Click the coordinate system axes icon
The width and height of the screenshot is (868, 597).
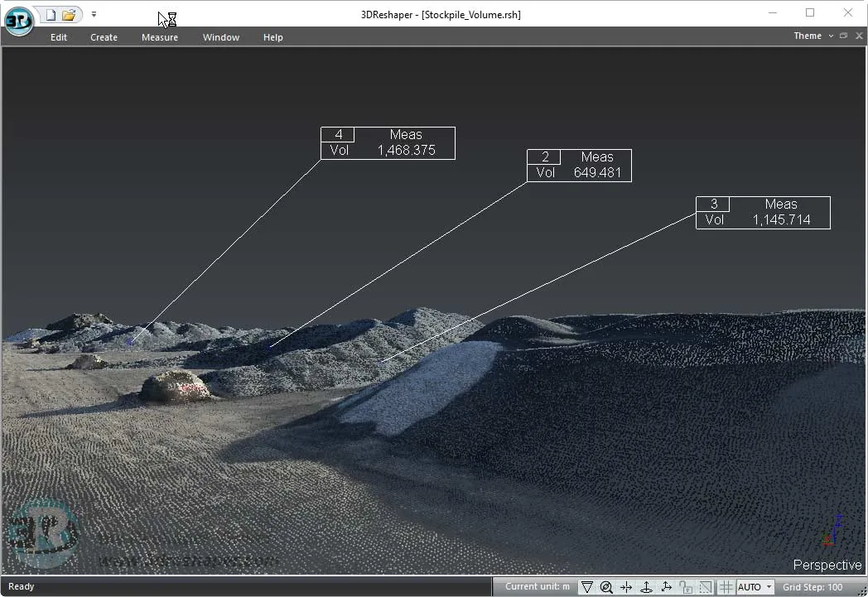(x=666, y=587)
